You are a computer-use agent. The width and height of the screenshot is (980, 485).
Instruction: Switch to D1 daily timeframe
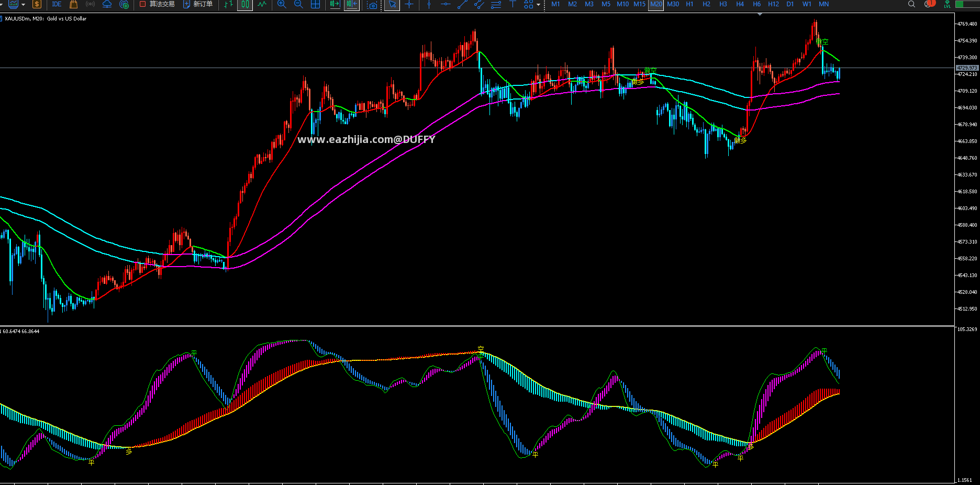(790, 4)
